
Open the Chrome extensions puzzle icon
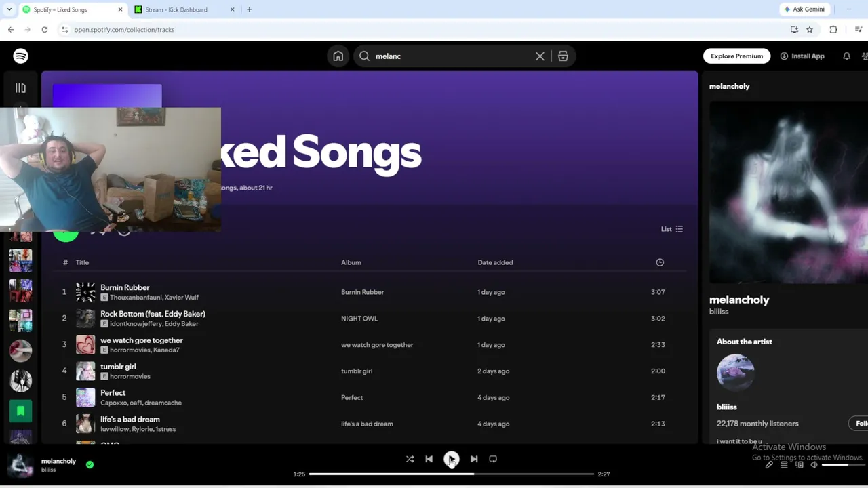833,30
